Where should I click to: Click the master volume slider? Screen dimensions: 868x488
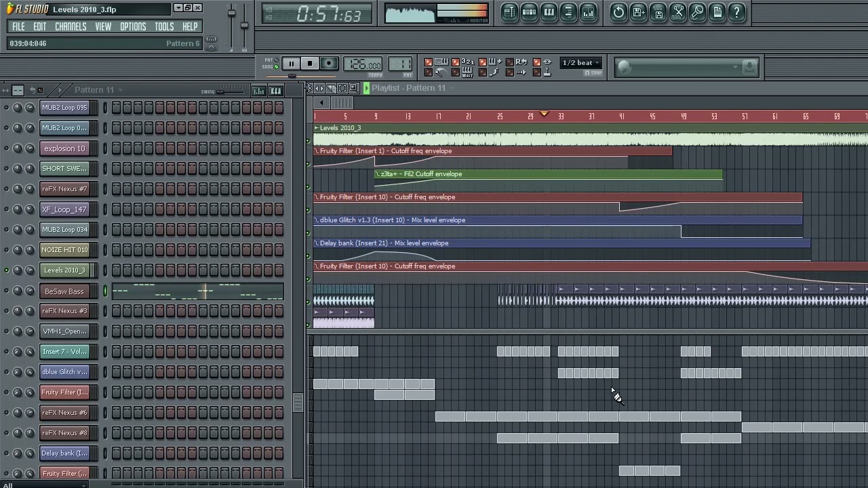point(231,27)
